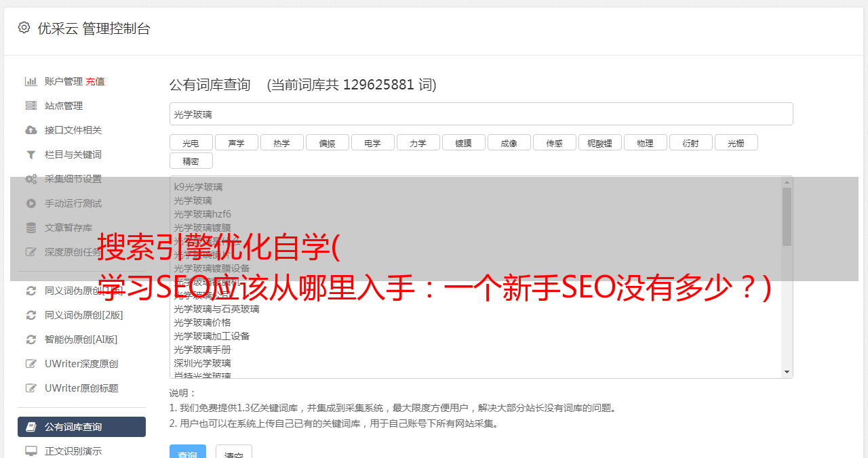
Task: Click the server icon for 站点管理
Action: (x=31, y=106)
